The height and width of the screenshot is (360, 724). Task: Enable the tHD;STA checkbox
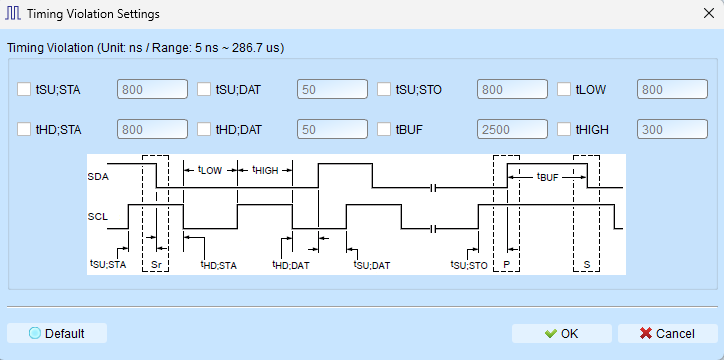point(24,130)
